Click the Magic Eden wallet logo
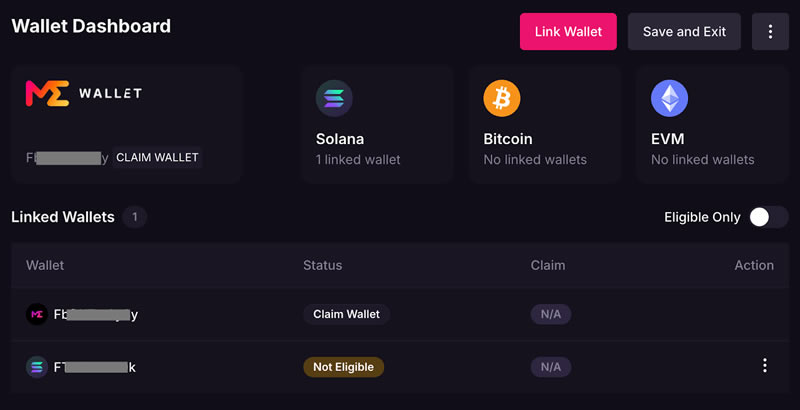This screenshot has width=800, height=410. [x=83, y=93]
